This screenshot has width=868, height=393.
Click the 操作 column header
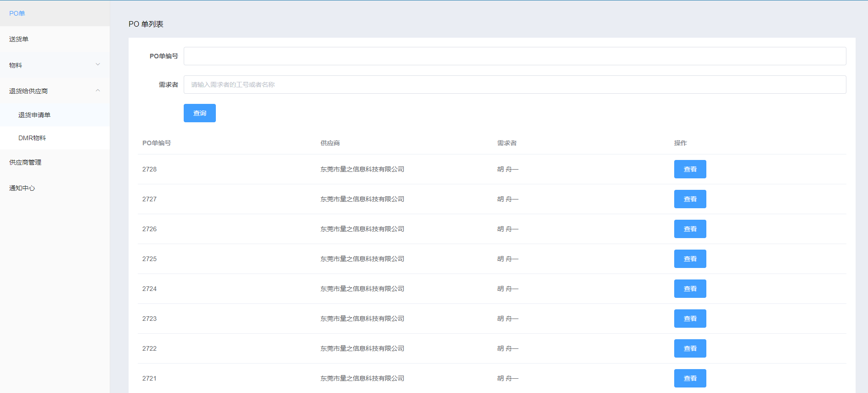pyautogui.click(x=681, y=143)
